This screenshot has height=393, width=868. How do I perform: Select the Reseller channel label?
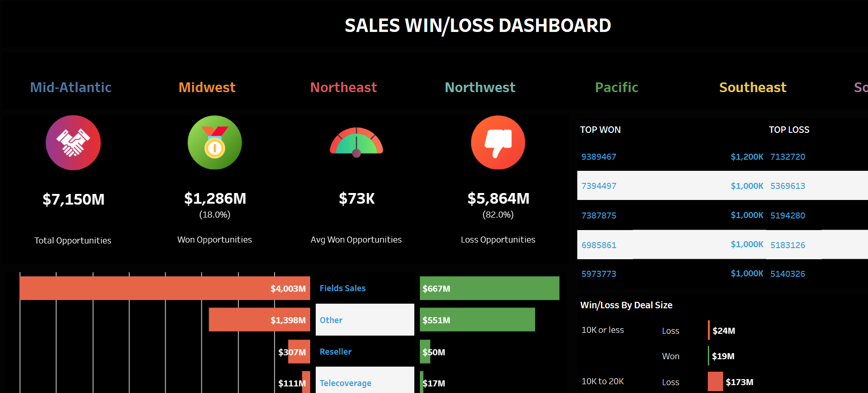pyautogui.click(x=336, y=352)
